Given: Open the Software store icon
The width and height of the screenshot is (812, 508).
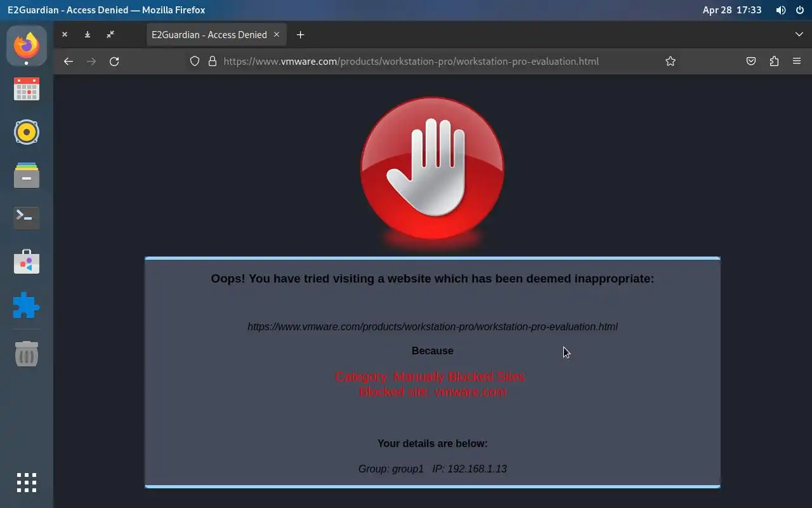Looking at the screenshot, I should tap(27, 262).
